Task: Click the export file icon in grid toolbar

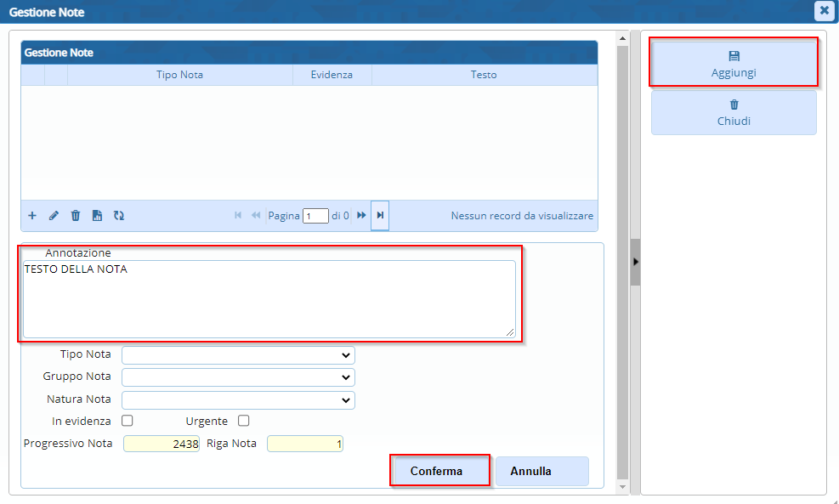Action: click(97, 216)
